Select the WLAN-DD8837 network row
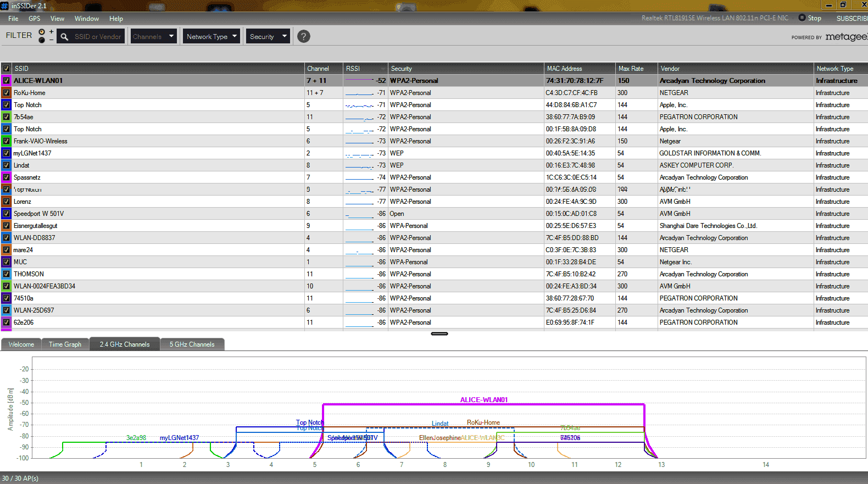 click(x=434, y=238)
